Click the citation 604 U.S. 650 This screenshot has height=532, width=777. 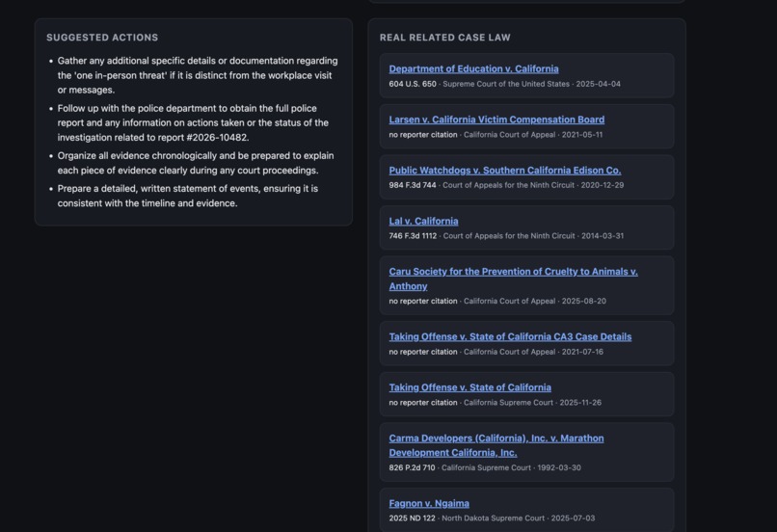coord(413,84)
